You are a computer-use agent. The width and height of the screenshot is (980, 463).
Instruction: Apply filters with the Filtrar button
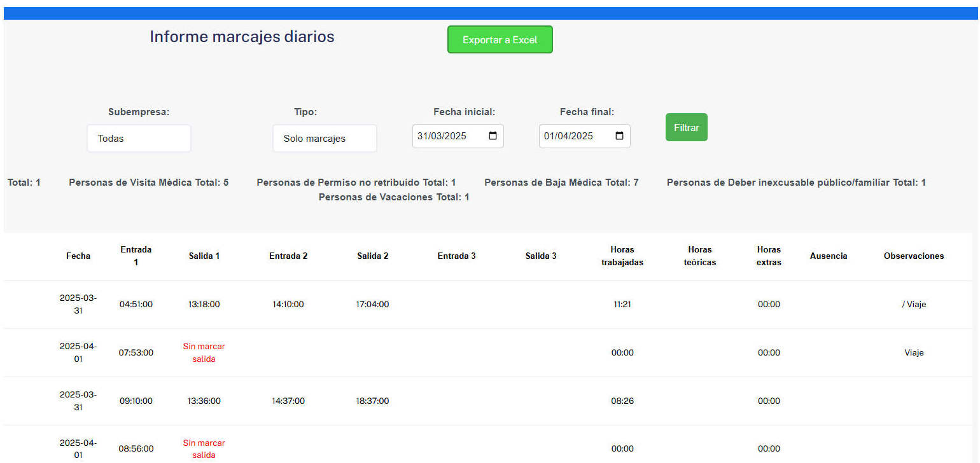click(686, 127)
